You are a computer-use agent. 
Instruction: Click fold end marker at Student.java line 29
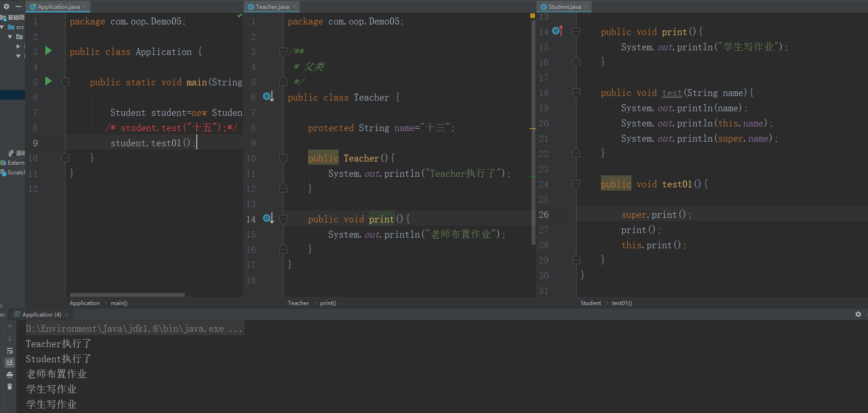coord(576,260)
